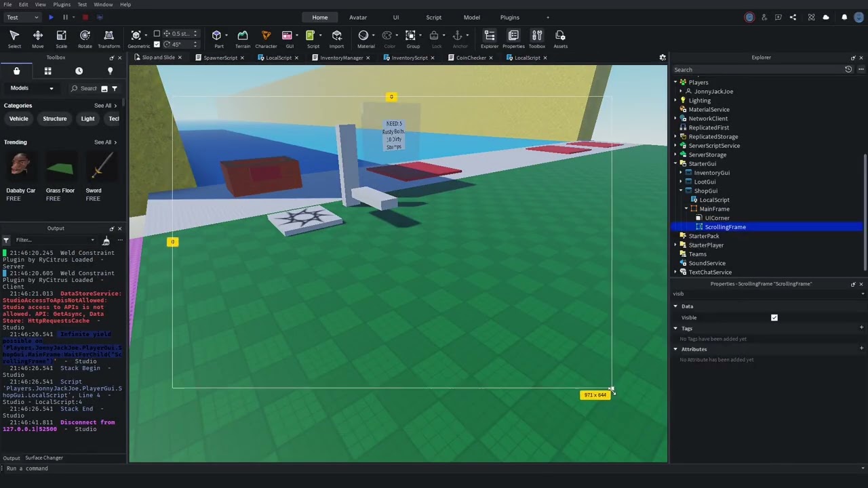Activate the Transform tool
The width and height of the screenshot is (868, 488).
tap(108, 39)
